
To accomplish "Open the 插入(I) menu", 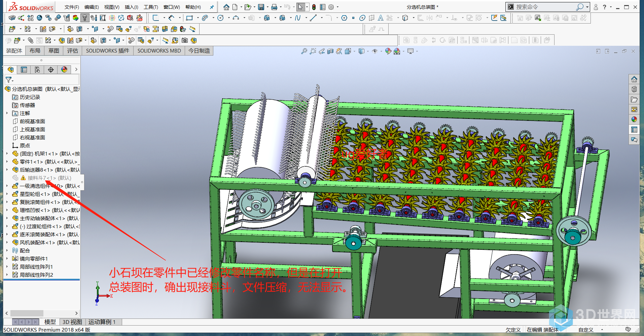I will [131, 7].
